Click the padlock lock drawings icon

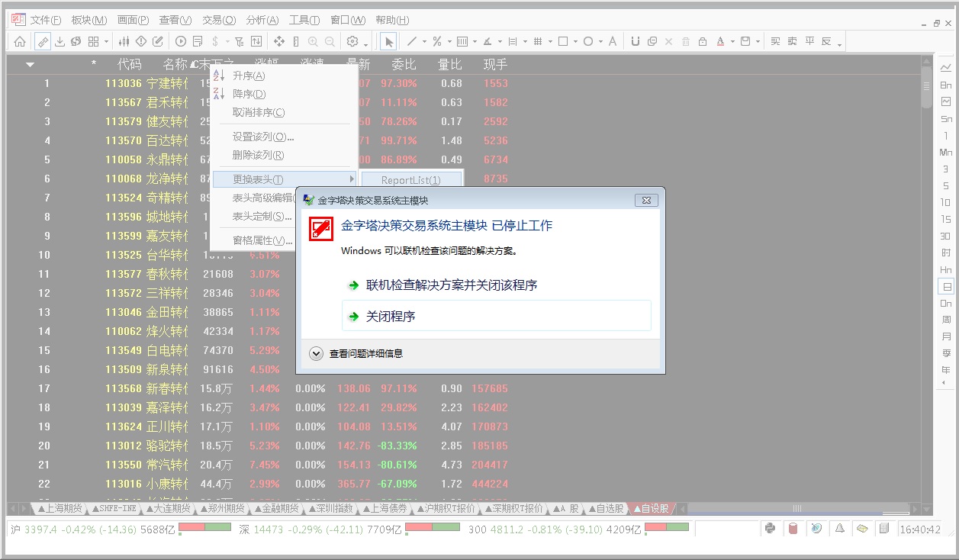point(703,41)
